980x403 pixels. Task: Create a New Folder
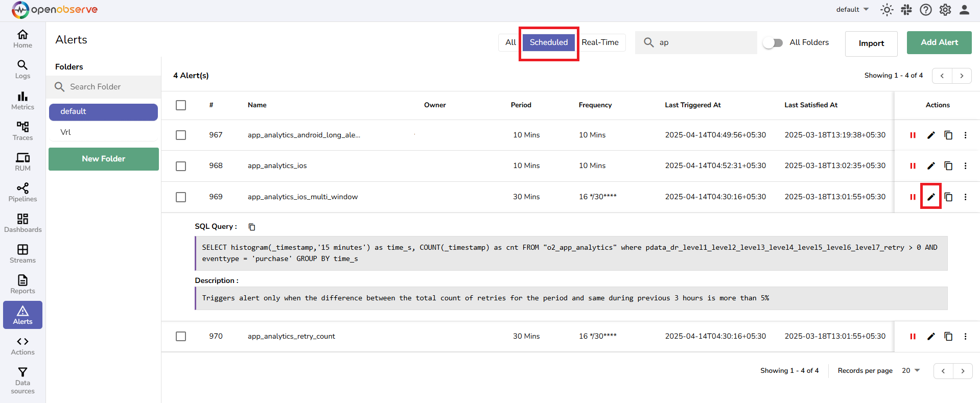(x=104, y=159)
